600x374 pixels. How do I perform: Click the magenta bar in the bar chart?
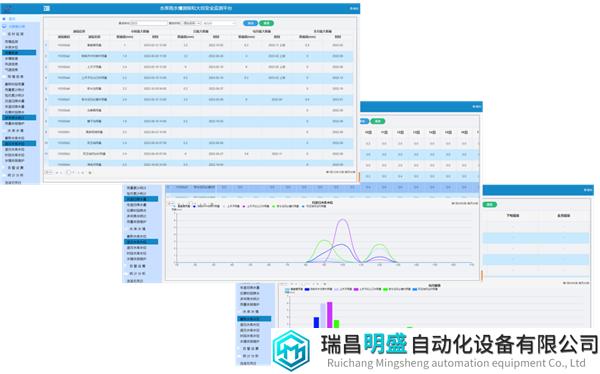(x=329, y=315)
